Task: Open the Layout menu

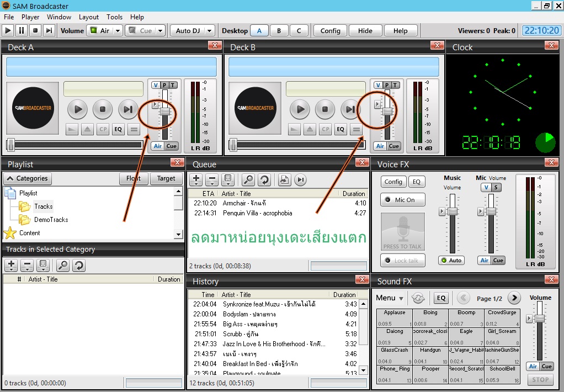Action: pos(88,17)
